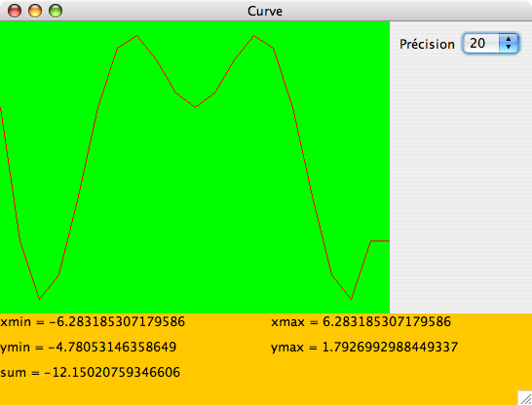This screenshot has height=405, width=532.
Task: Zoom the Curve window with green button
Action: click(x=56, y=11)
